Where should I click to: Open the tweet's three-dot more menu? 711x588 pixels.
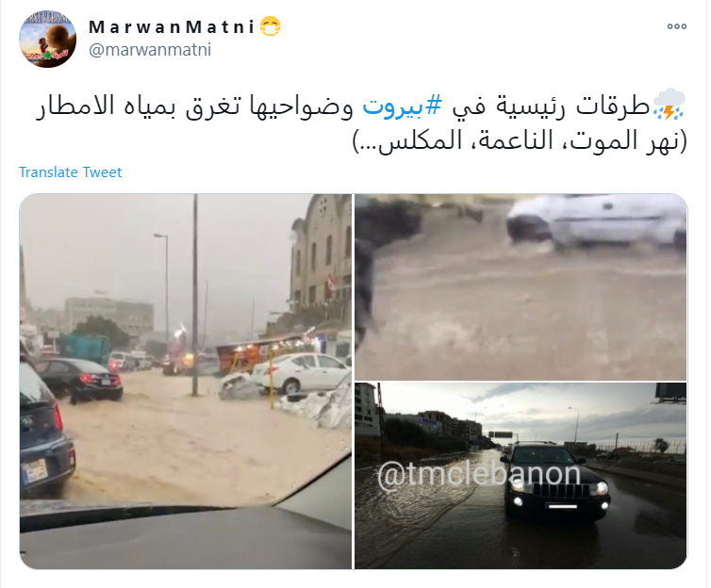pos(676,26)
